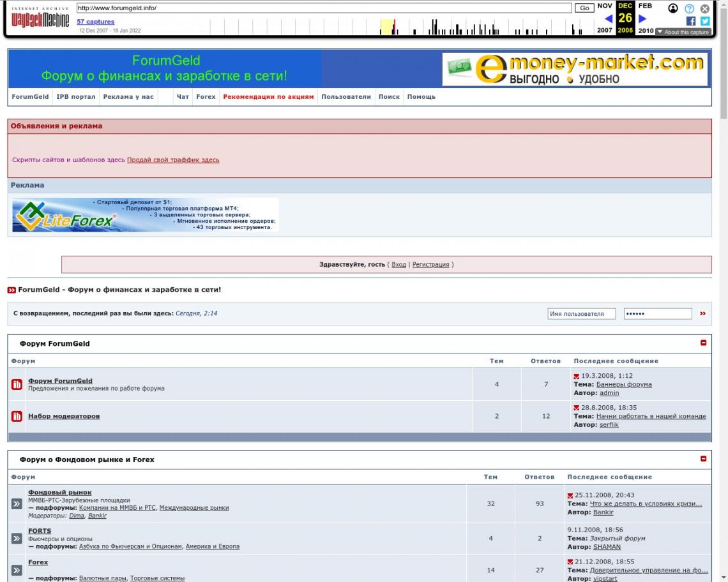Click red icon beside Набор модераторов forum
Viewport: 728px width, 582px height.
(x=17, y=417)
